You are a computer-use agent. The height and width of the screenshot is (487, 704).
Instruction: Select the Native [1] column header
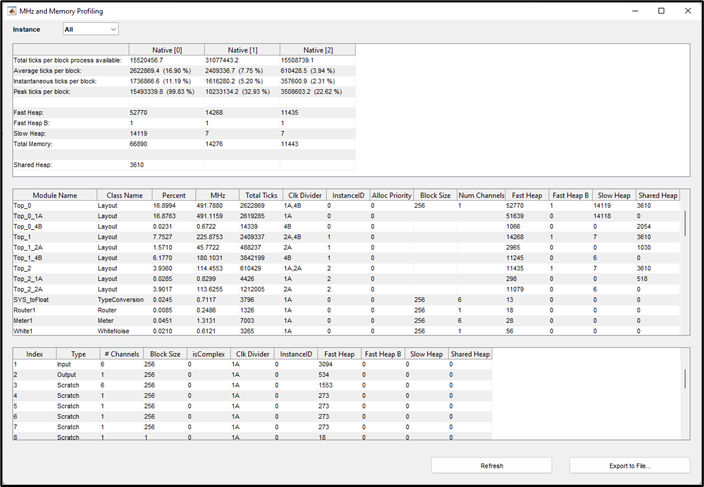pyautogui.click(x=242, y=49)
